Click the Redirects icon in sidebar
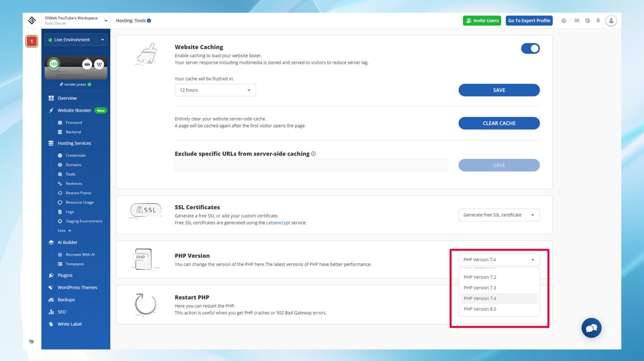The height and width of the screenshot is (361, 644). click(60, 183)
